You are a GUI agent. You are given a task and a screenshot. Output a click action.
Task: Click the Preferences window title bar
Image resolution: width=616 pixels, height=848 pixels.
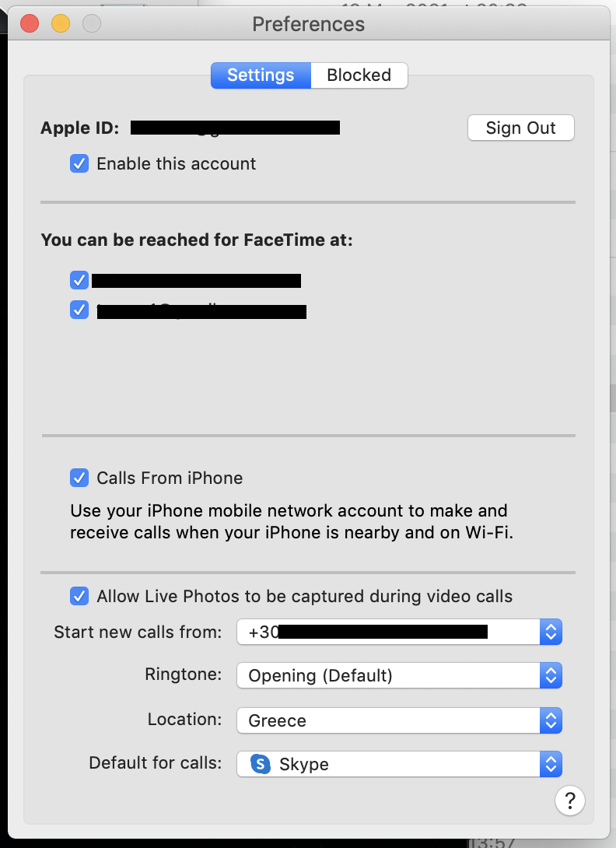point(308,23)
